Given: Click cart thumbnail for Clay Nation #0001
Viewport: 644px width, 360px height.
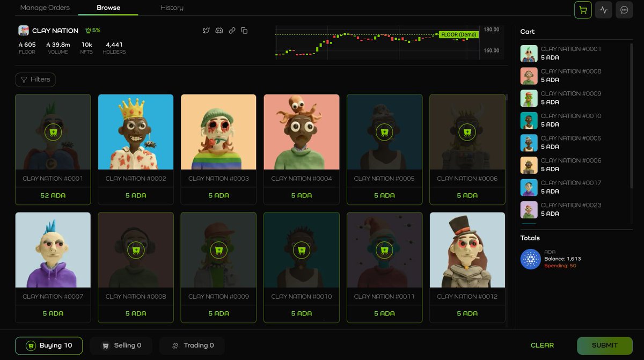Looking at the screenshot, I should [529, 54].
